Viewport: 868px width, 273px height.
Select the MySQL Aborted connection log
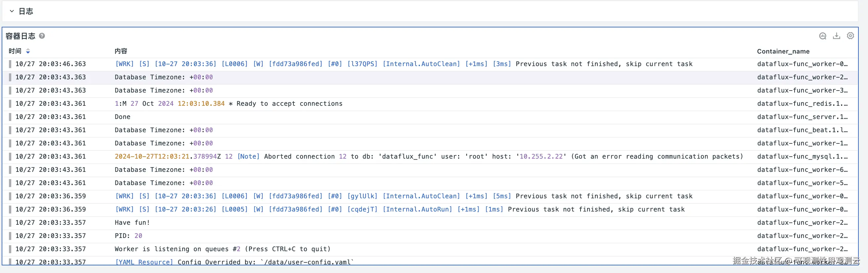pos(429,157)
